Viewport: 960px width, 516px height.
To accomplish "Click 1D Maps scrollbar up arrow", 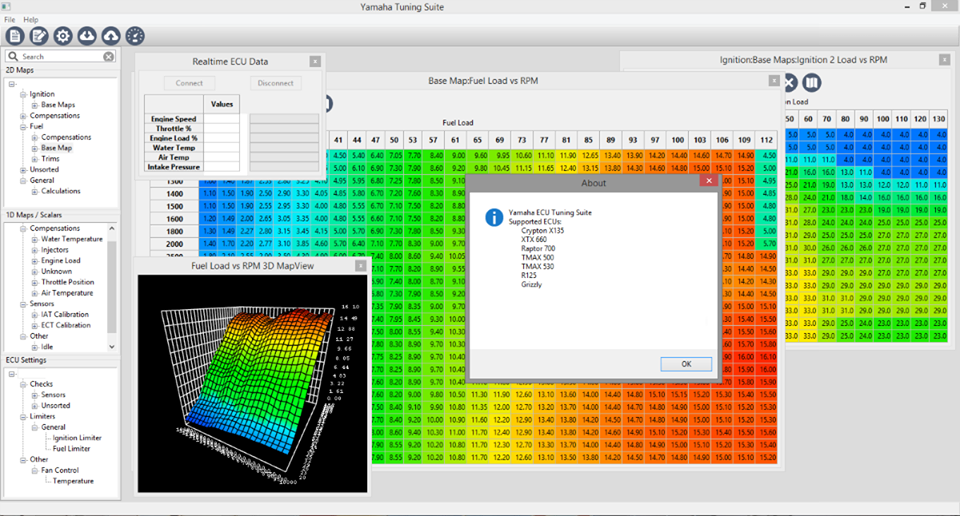I will coord(111,228).
